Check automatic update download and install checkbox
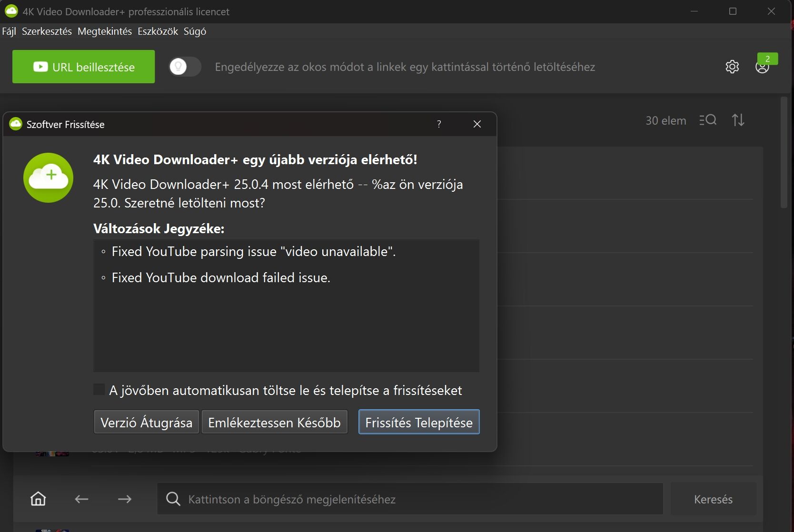Viewport: 794px width, 532px height. click(99, 390)
